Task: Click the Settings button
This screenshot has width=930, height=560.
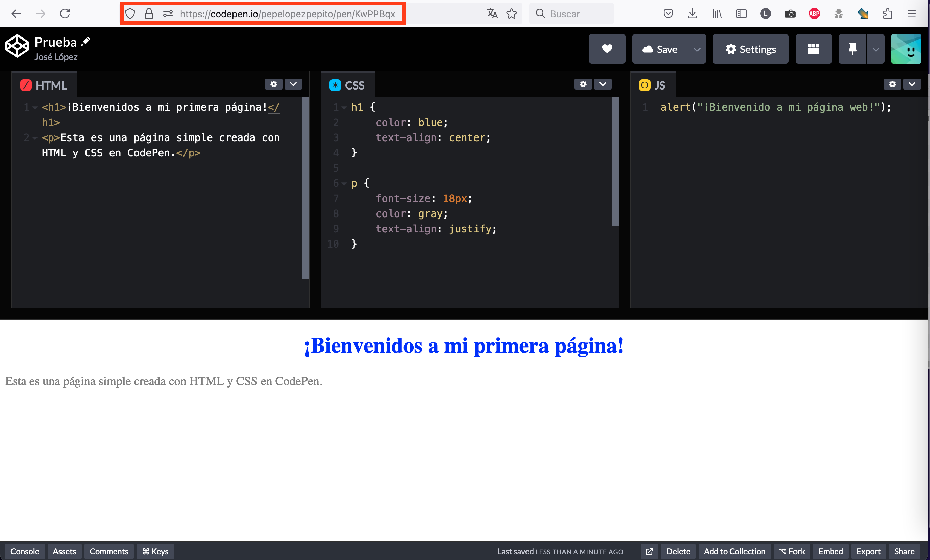Action: [x=750, y=49]
